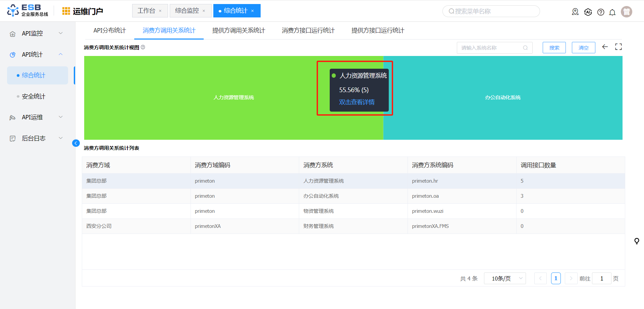Open the API分布统计 tab
This screenshot has width=644, height=309.
(110, 30)
